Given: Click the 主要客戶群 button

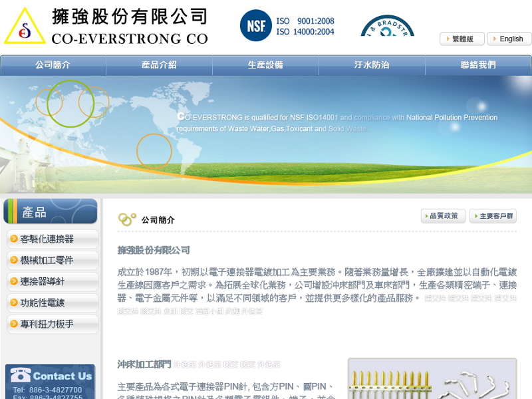Looking at the screenshot, I should coord(492,215).
